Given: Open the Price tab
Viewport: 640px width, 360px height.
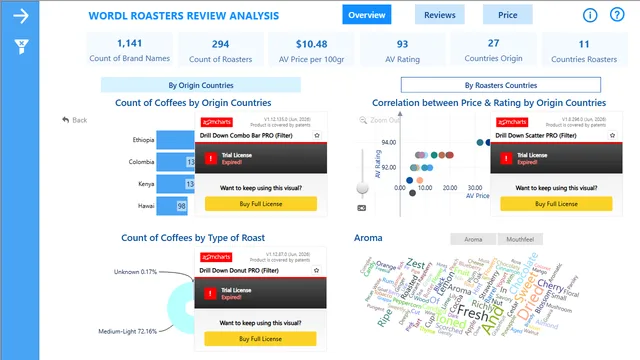Looking at the screenshot, I should click(x=507, y=15).
